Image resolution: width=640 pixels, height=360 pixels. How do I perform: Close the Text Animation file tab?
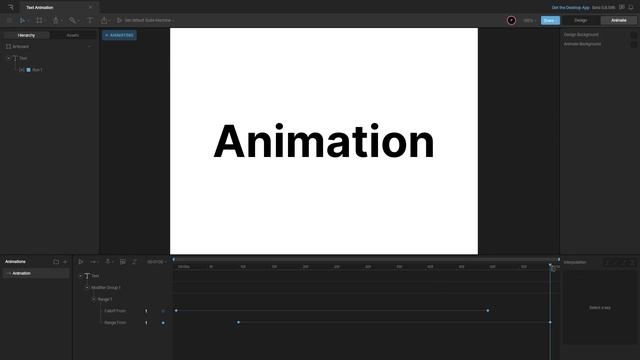(90, 7)
